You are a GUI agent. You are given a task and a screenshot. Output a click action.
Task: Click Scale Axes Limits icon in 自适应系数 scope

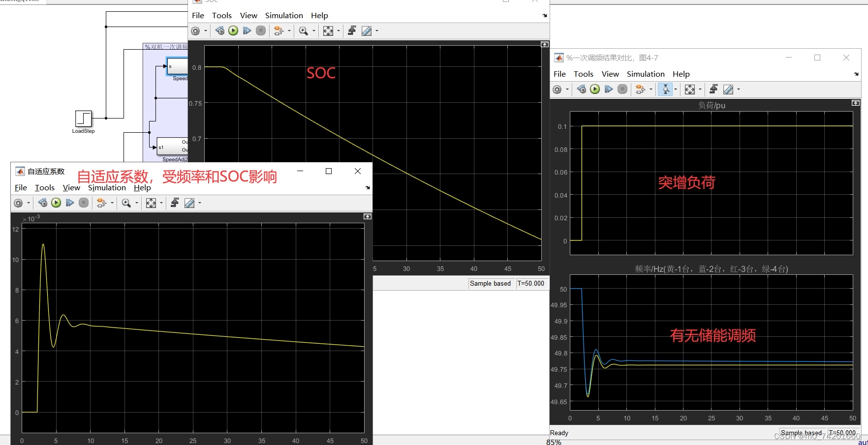151,203
